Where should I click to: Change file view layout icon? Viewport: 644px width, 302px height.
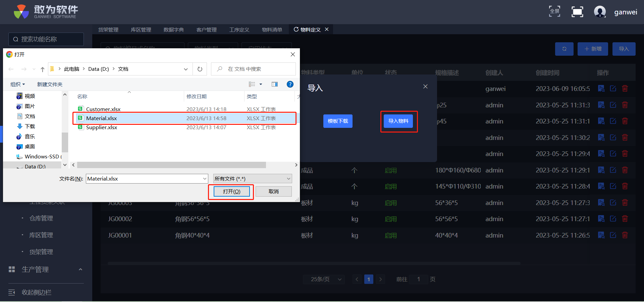[252, 84]
